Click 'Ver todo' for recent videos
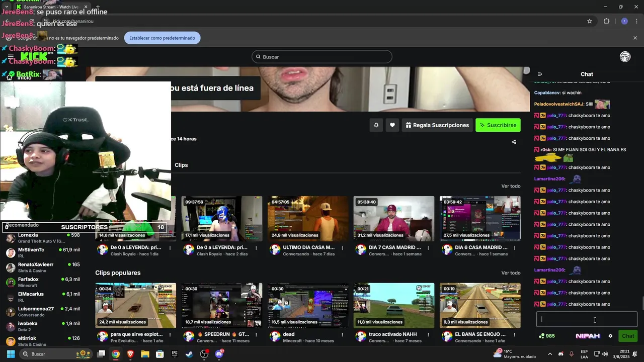Viewport: 644px width, 362px height. [x=511, y=186]
